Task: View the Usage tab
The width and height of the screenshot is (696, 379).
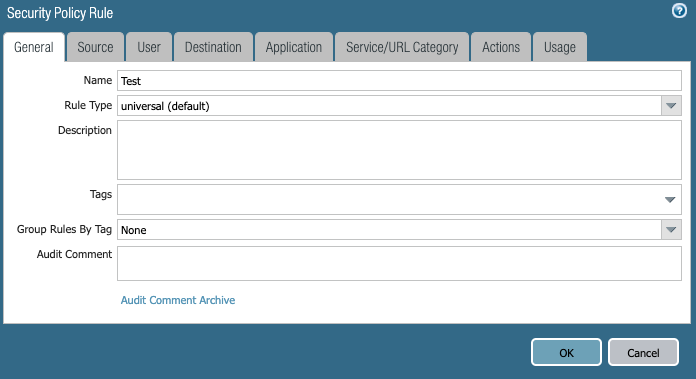Action: point(560,47)
